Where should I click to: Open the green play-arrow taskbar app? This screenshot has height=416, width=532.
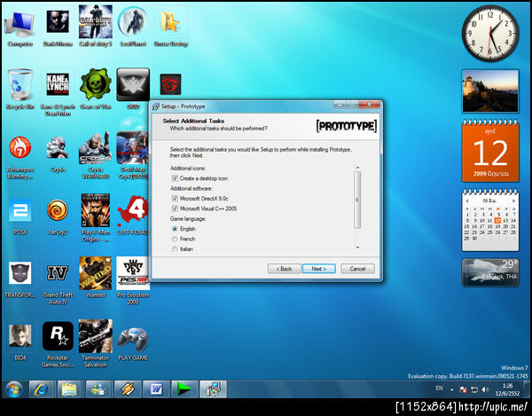184,389
